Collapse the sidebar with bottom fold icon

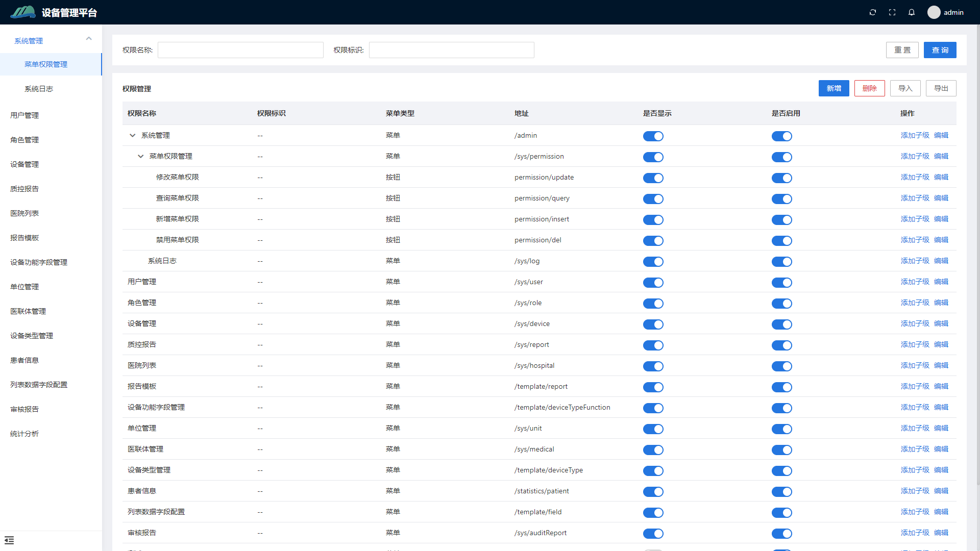pos(9,540)
